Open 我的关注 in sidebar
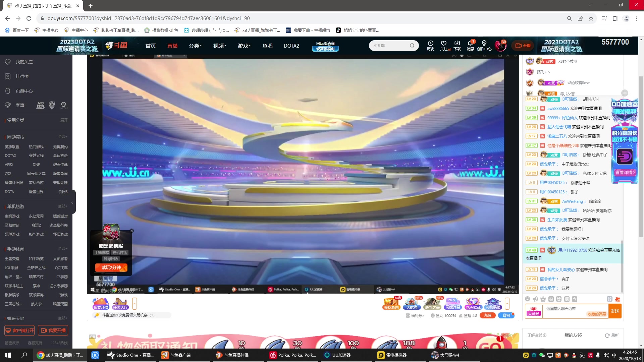The height and width of the screenshot is (362, 644). click(24, 62)
